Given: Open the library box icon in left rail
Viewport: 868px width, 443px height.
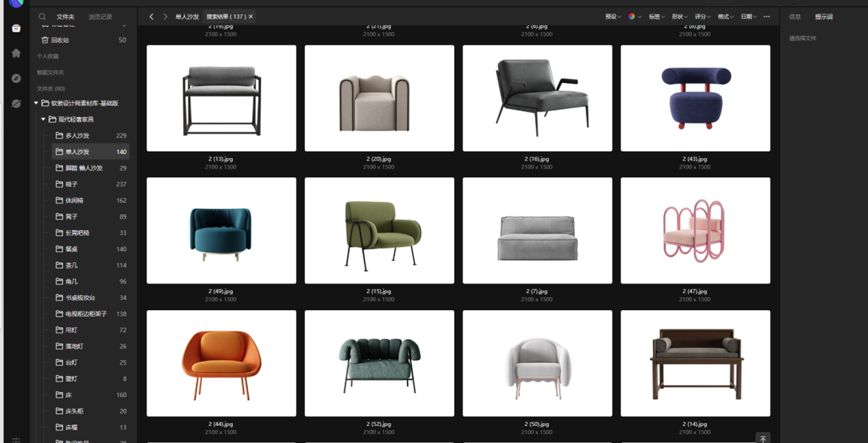Looking at the screenshot, I should [16, 28].
